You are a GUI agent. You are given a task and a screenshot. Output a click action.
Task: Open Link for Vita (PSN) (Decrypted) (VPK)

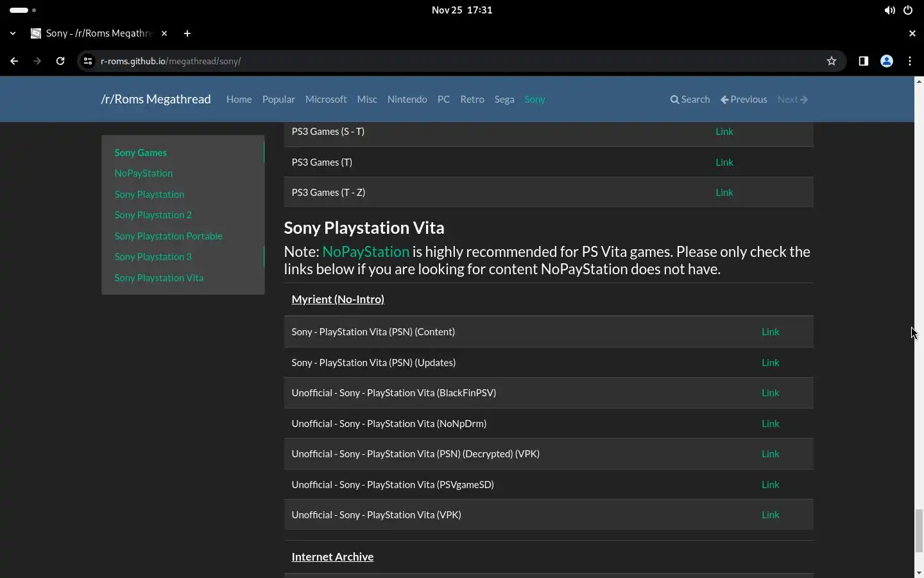click(770, 453)
